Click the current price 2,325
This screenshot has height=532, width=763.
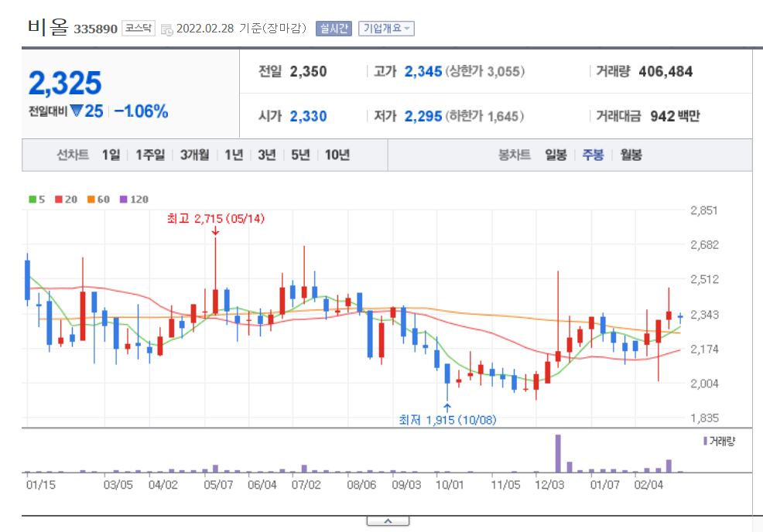(x=65, y=83)
